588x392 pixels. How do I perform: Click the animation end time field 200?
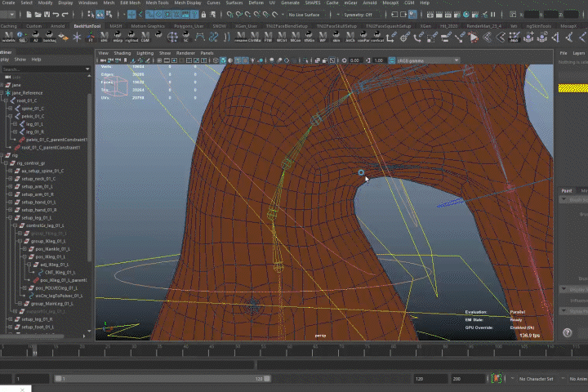click(x=469, y=379)
